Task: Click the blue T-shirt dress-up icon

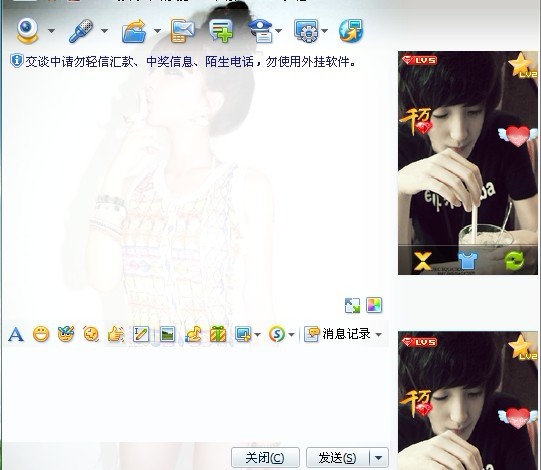Action: (x=468, y=261)
